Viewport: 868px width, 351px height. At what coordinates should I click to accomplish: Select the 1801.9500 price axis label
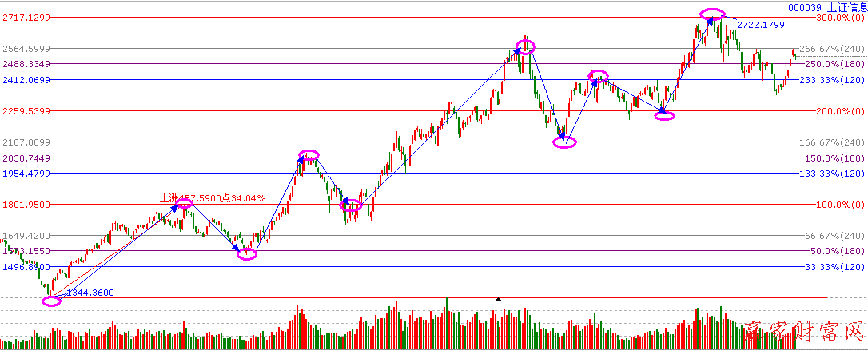click(x=27, y=205)
